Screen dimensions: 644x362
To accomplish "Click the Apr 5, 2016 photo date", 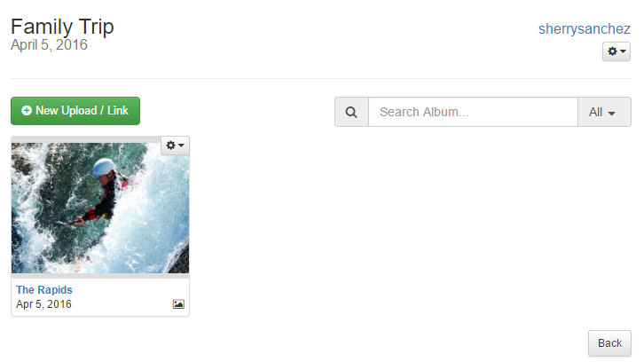I will [43, 304].
